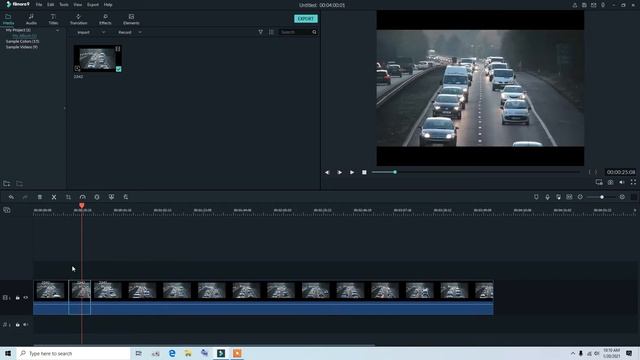This screenshot has width=640, height=360.
Task: Hide video track 1 with eye icon
Action: (x=26, y=298)
